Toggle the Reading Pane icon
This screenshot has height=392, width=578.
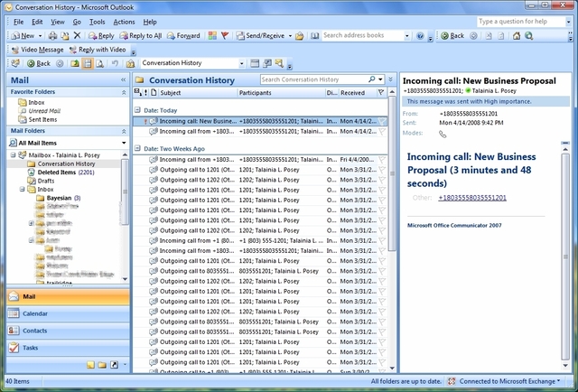(87, 63)
